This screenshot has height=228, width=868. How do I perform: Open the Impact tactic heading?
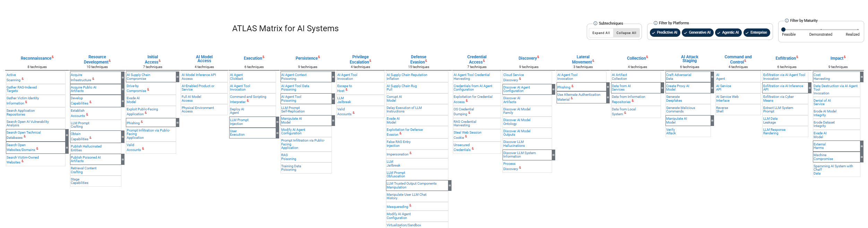coord(836,58)
